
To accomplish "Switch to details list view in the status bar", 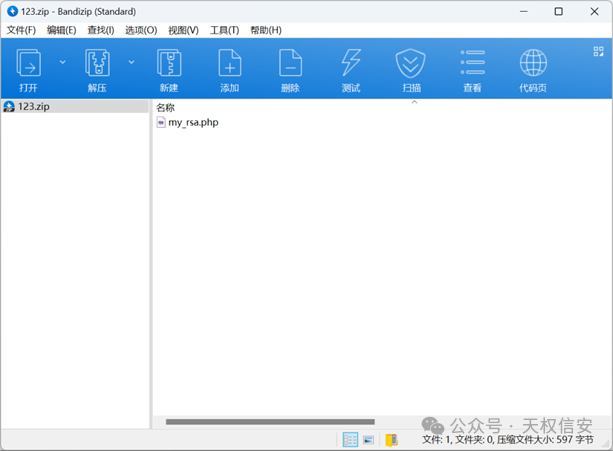I will click(350, 440).
